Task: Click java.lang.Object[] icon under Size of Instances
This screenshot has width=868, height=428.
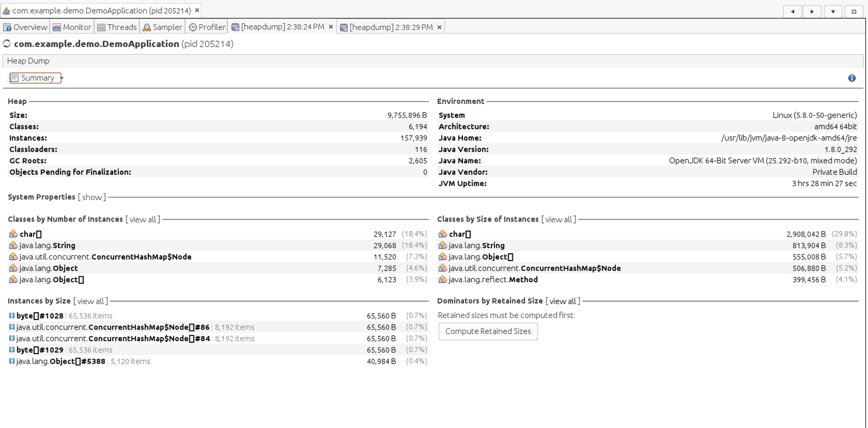Action: coord(442,257)
